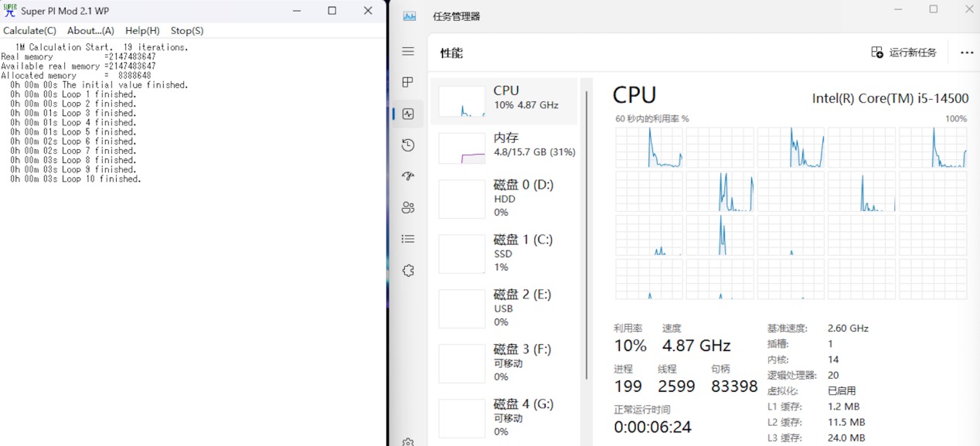980x446 pixels.
Task: Open the Calculate(C) menu in Super PI
Action: click(29, 31)
